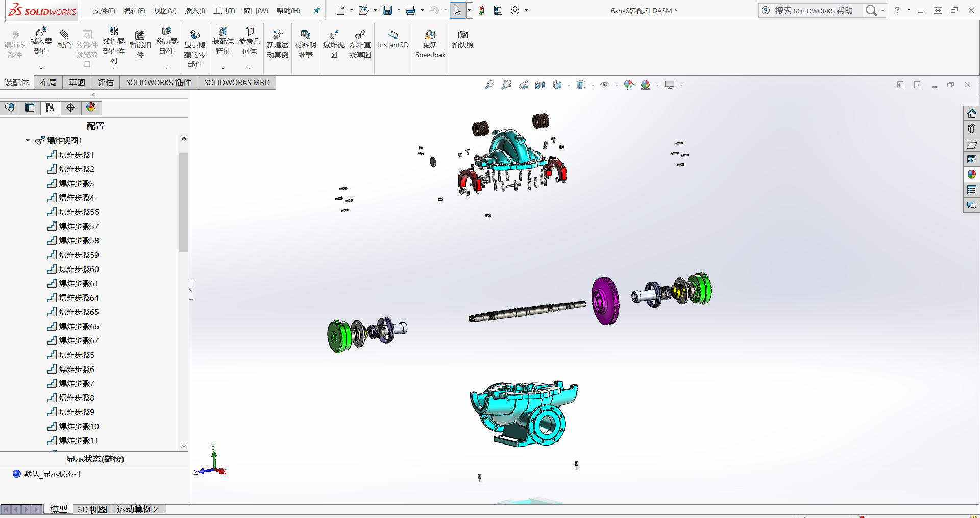Click the Insert Components (插入零部件) icon

pyautogui.click(x=41, y=40)
